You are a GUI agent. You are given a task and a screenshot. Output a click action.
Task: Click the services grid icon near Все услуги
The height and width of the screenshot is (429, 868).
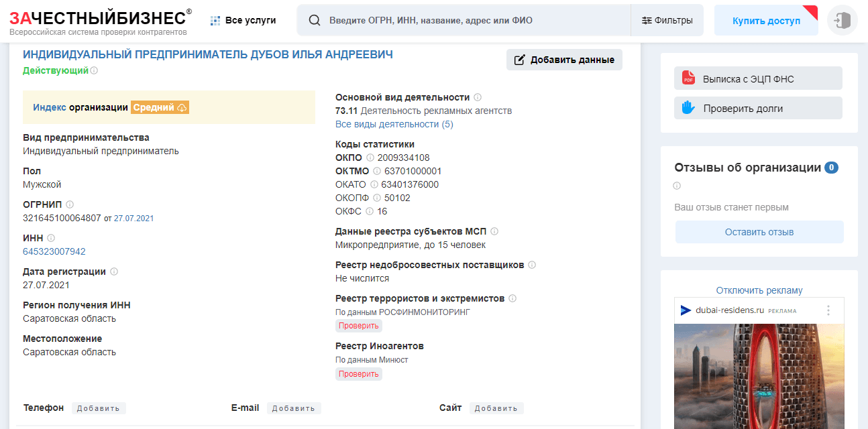(214, 20)
